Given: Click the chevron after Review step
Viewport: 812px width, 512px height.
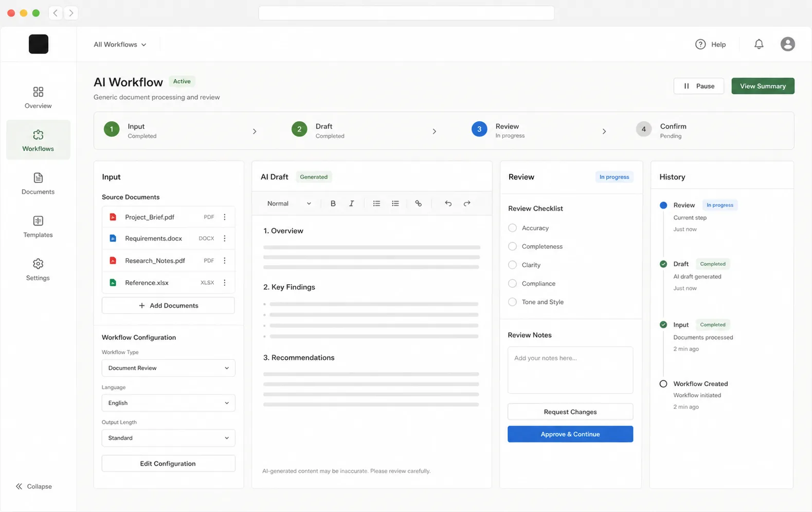Looking at the screenshot, I should click(x=604, y=132).
